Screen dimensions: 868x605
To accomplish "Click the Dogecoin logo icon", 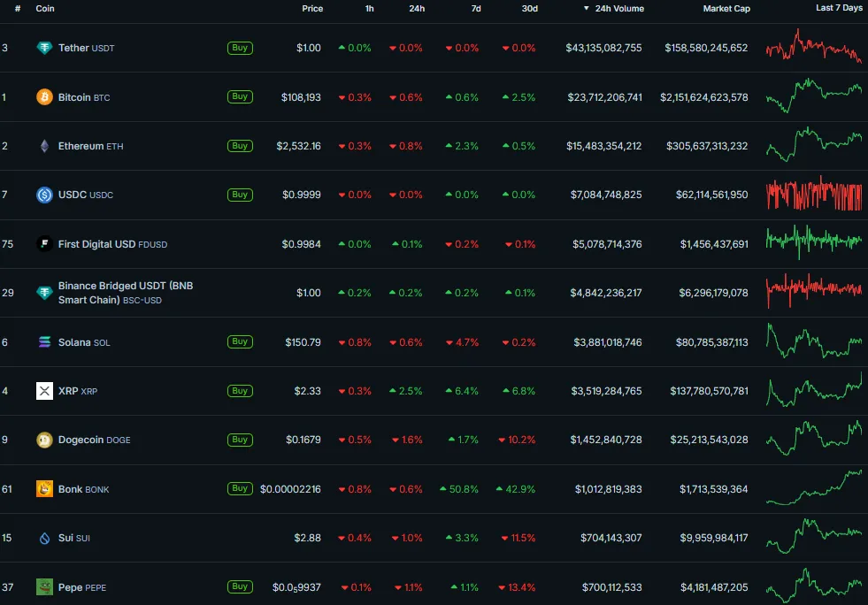I will (x=44, y=440).
